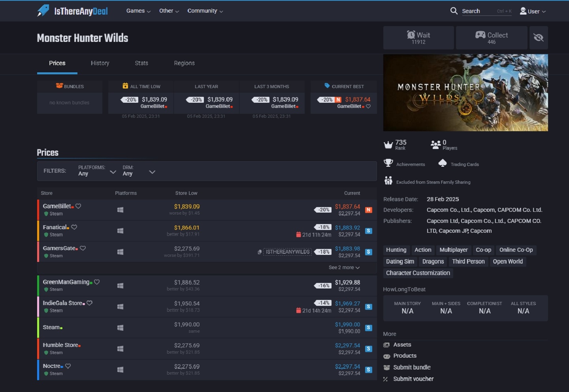This screenshot has width=569, height=392.
Task: Open the Other menu
Action: [x=169, y=11]
